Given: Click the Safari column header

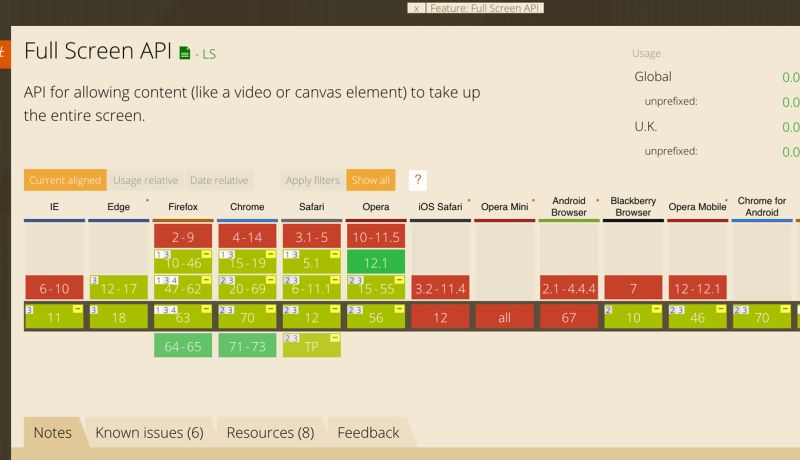Looking at the screenshot, I should click(x=311, y=207).
